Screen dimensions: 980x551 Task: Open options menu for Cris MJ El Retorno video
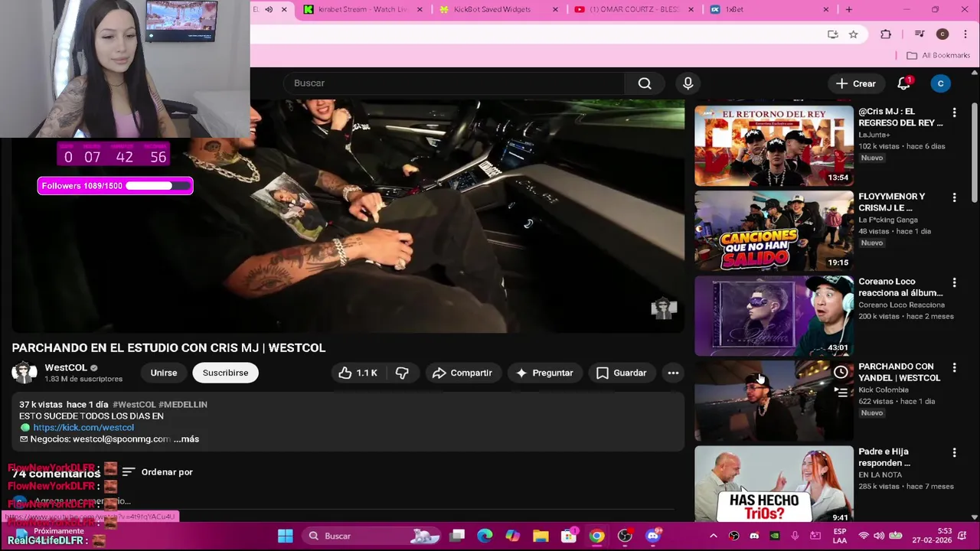(x=954, y=112)
